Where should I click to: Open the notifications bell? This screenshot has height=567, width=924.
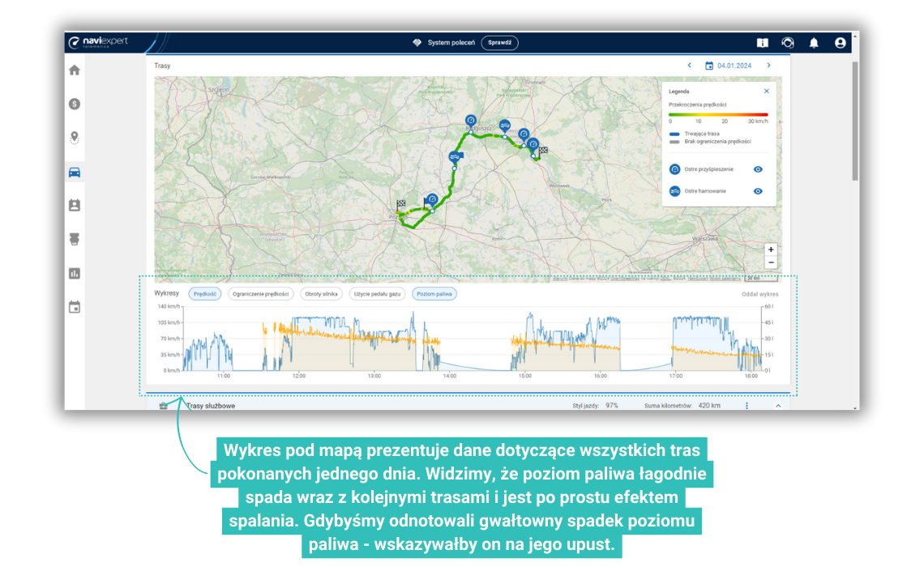814,43
